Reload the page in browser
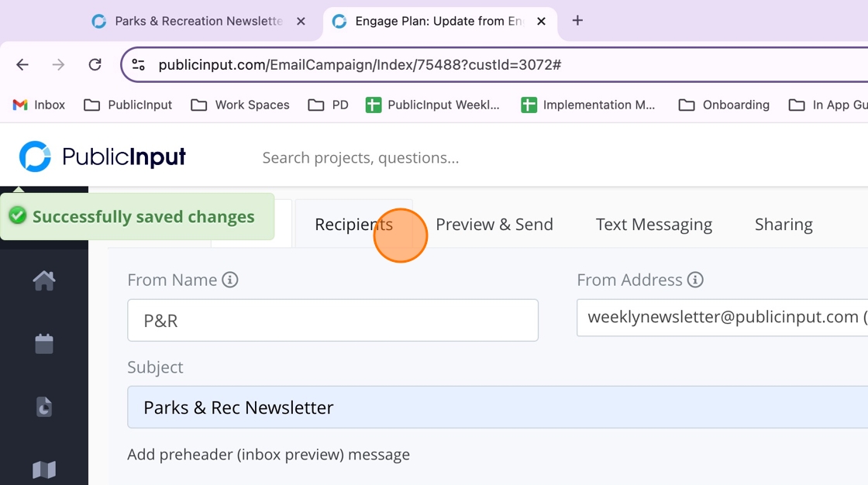This screenshot has width=868, height=485. pos(95,64)
